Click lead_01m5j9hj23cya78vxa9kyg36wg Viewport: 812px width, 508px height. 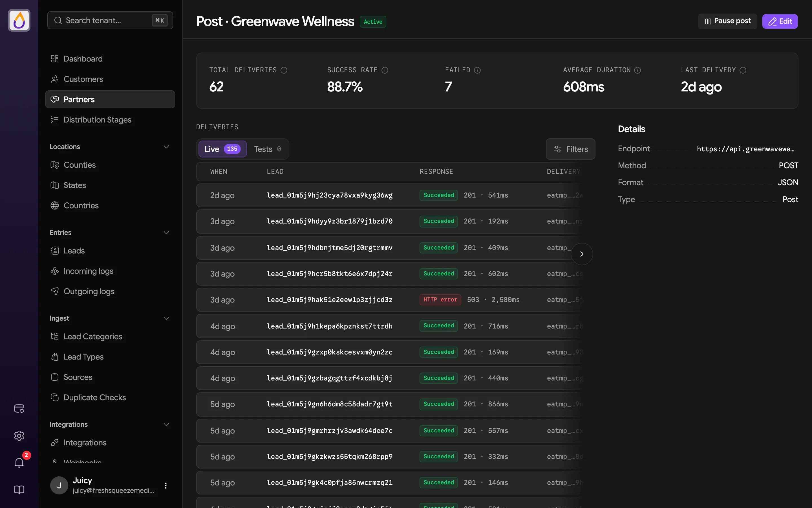click(330, 195)
